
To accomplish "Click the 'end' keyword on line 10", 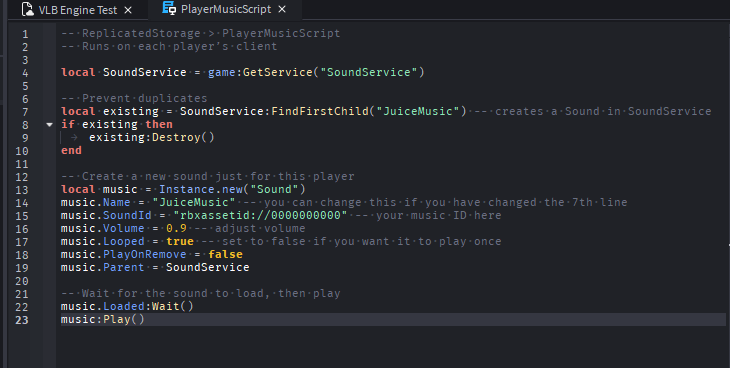I will pos(71,150).
